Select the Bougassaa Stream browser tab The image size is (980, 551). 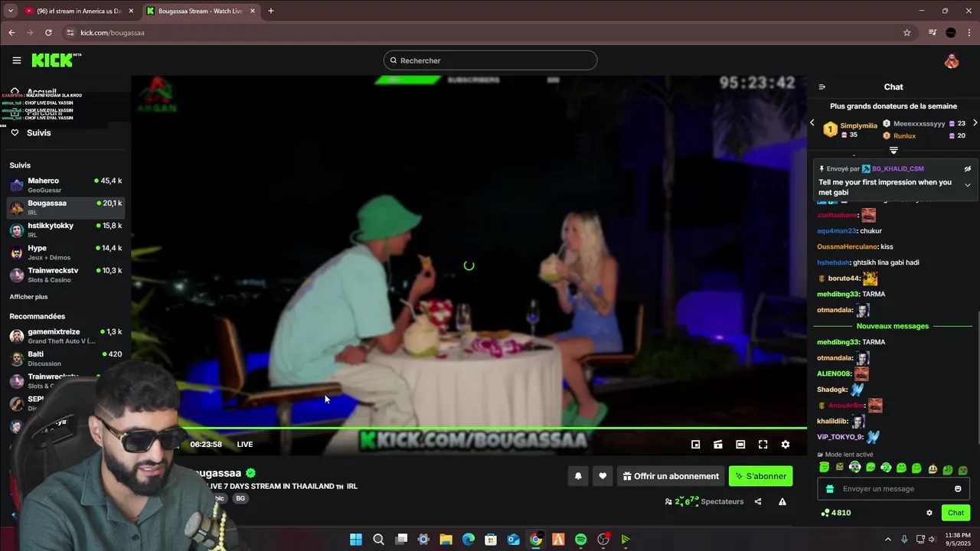[x=199, y=11]
